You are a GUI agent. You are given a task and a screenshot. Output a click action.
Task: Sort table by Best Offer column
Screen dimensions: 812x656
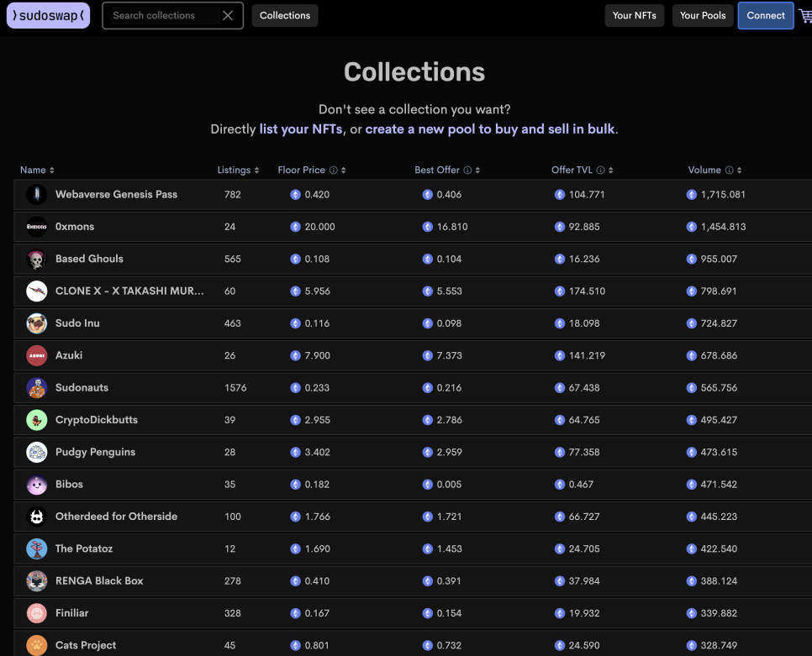[447, 170]
